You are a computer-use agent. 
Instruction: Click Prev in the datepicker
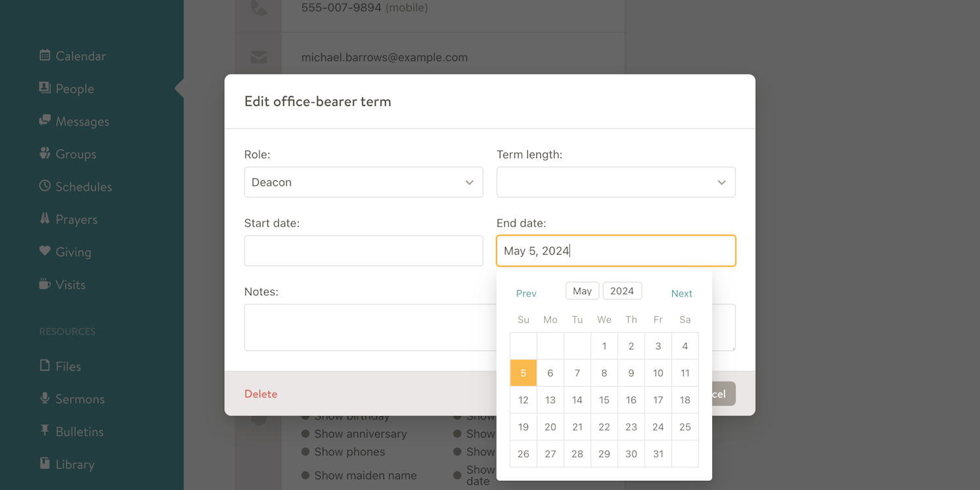pyautogui.click(x=526, y=293)
